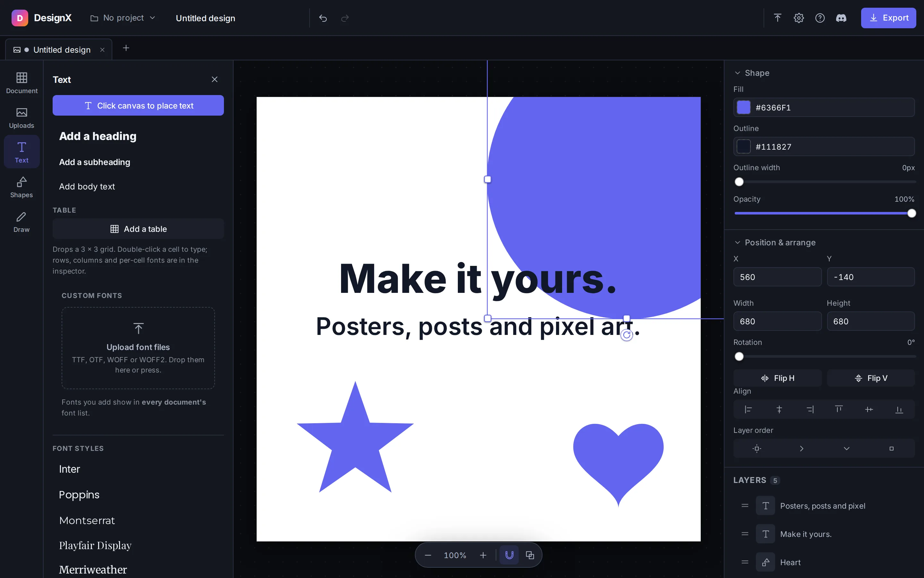Image resolution: width=924 pixels, height=578 pixels.
Task: Click Add a table button
Action: [138, 229]
